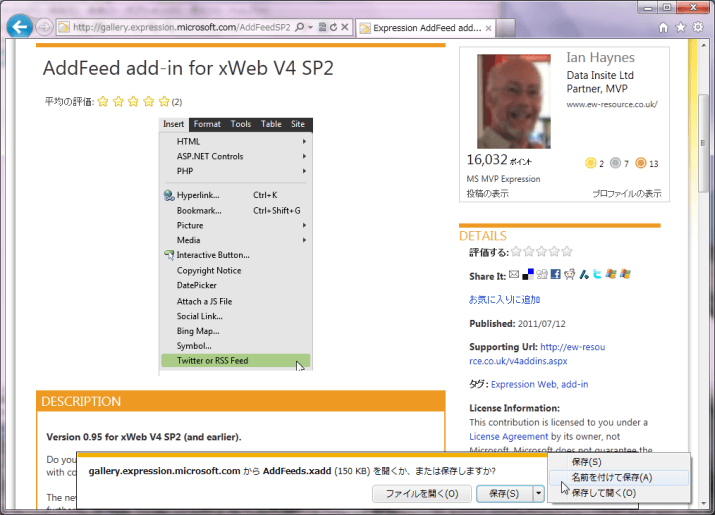This screenshot has width=715, height=515.
Task: Rate two stars under 評価する
Action: [x=529, y=251]
